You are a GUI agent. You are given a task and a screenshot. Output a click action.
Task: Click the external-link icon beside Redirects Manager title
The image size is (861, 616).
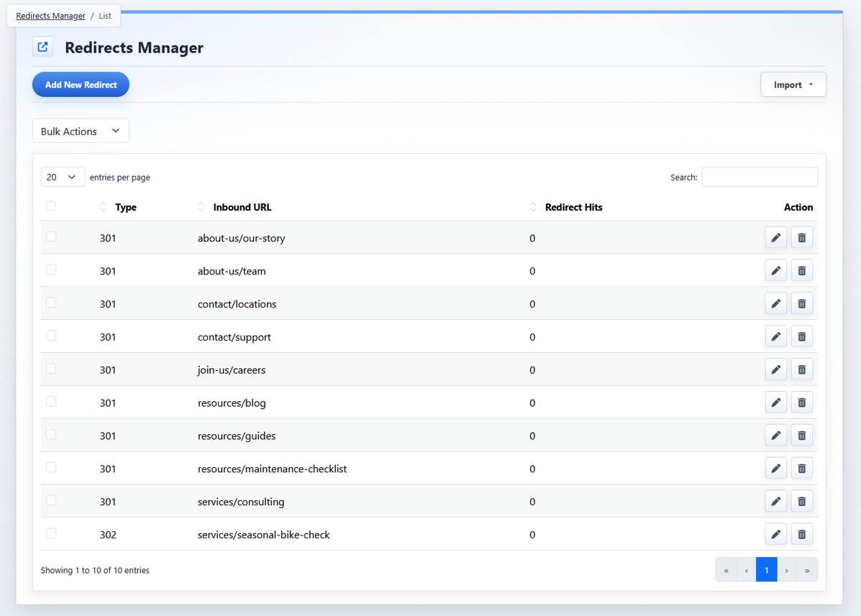pos(43,47)
